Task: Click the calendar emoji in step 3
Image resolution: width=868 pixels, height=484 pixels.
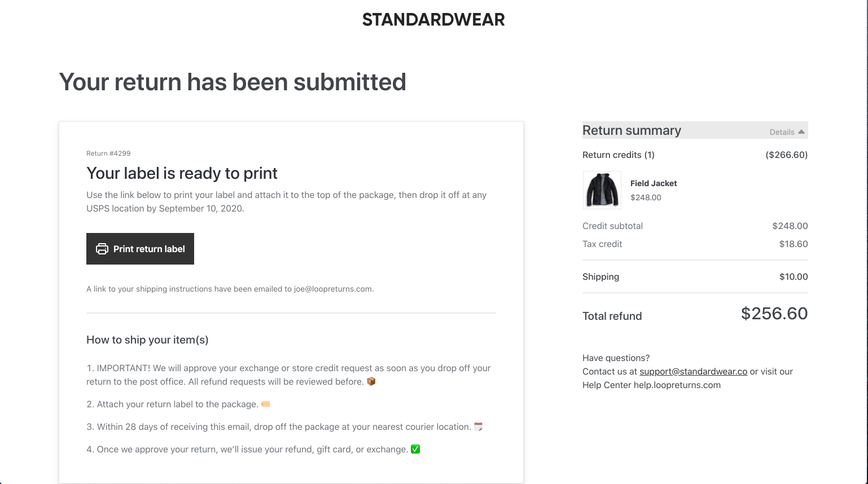Action: pos(478,426)
